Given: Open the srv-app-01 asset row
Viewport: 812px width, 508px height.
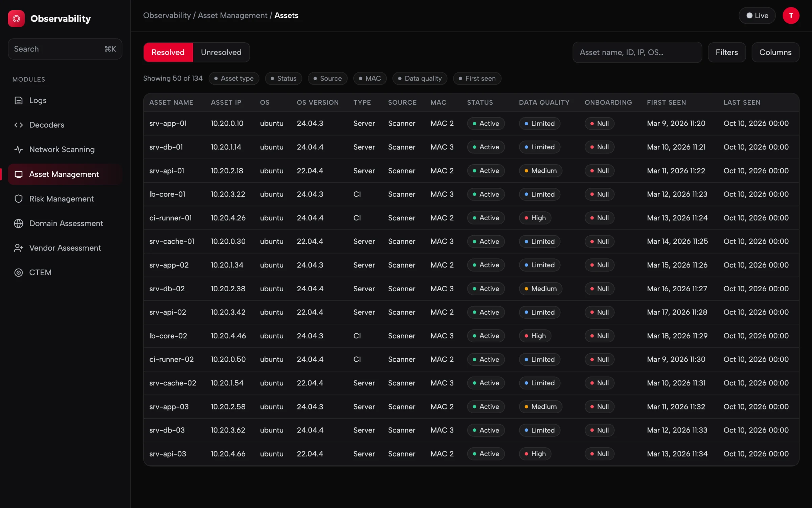Looking at the screenshot, I should click(x=471, y=124).
